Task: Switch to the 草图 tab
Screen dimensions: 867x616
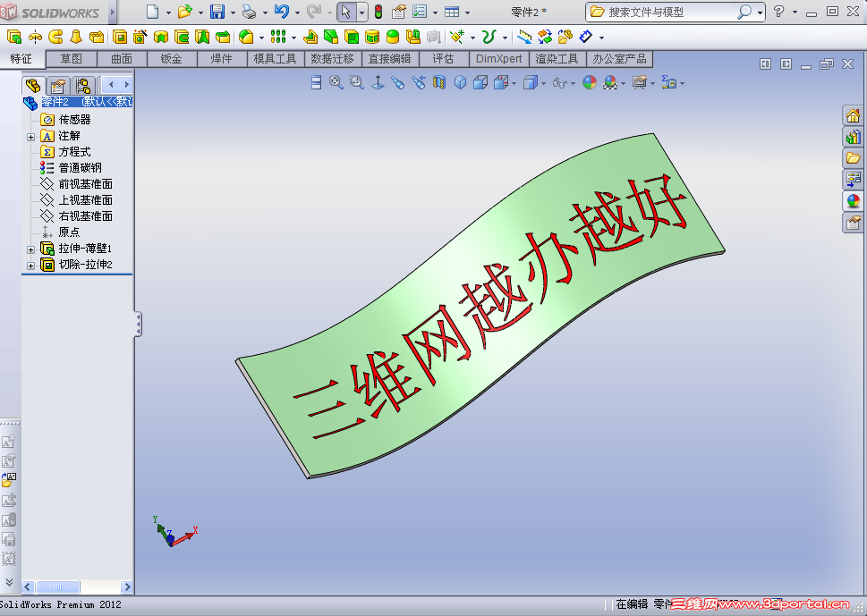Action: tap(72, 59)
